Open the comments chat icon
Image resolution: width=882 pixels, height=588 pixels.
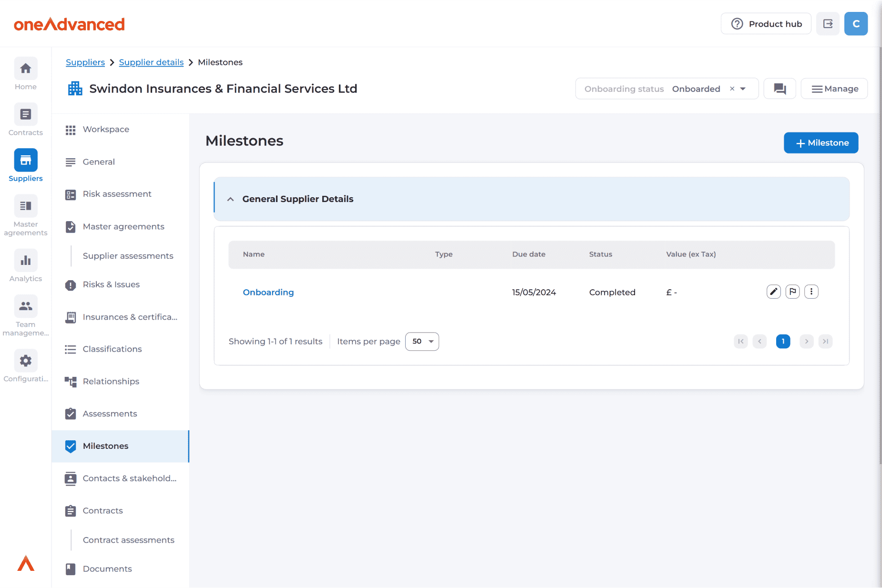[x=779, y=89]
